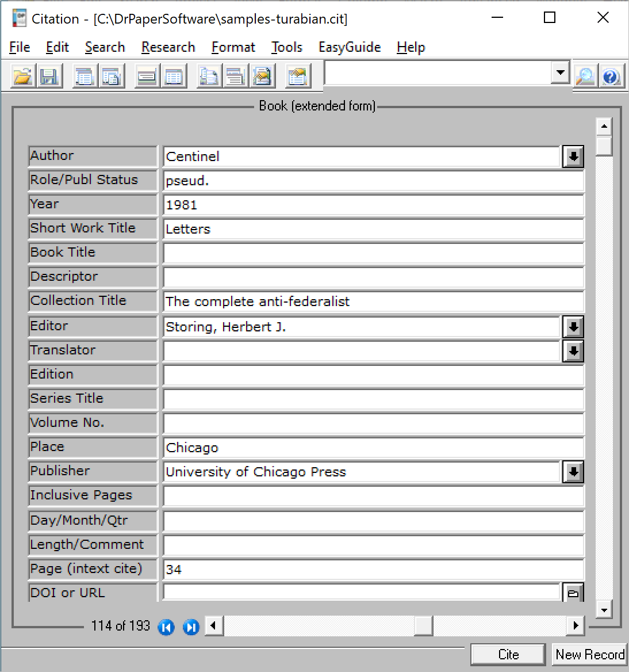This screenshot has width=629, height=672.
Task: Jump to last record arrow icon
Action: [x=191, y=627]
